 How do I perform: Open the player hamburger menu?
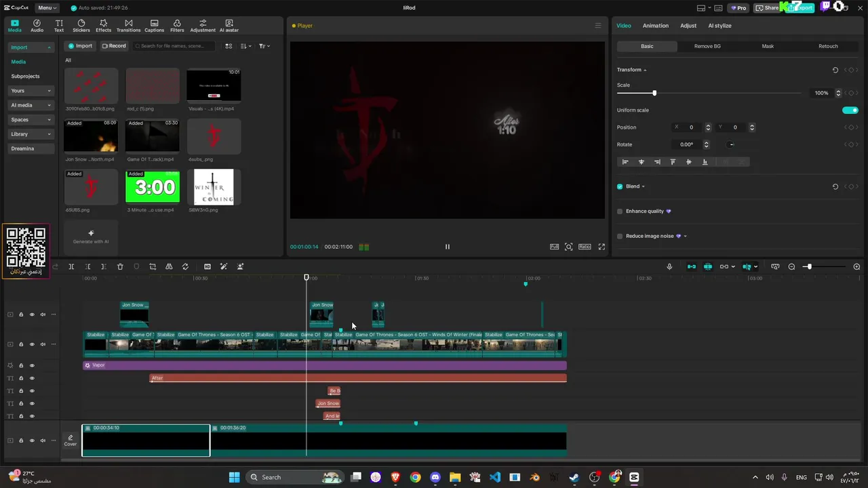click(597, 26)
